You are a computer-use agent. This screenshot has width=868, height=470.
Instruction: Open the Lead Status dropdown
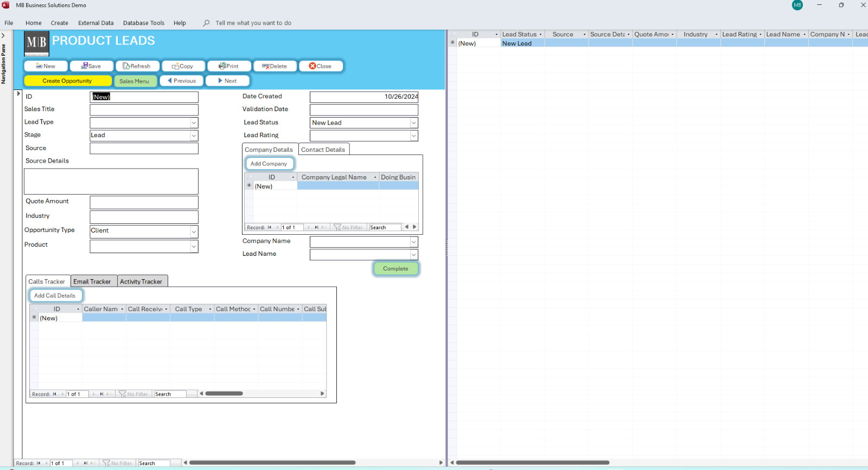413,123
